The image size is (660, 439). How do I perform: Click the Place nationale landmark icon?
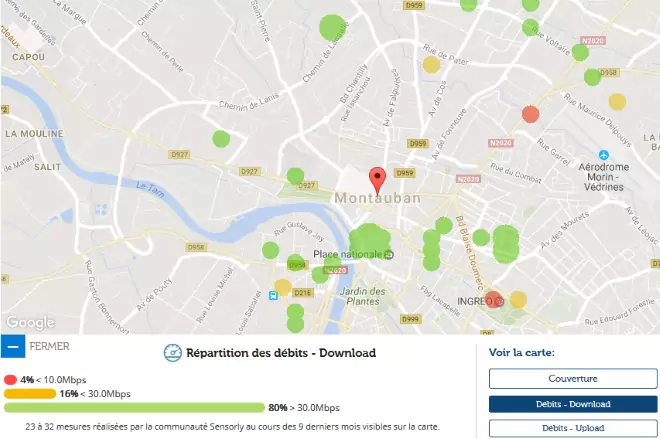click(391, 254)
